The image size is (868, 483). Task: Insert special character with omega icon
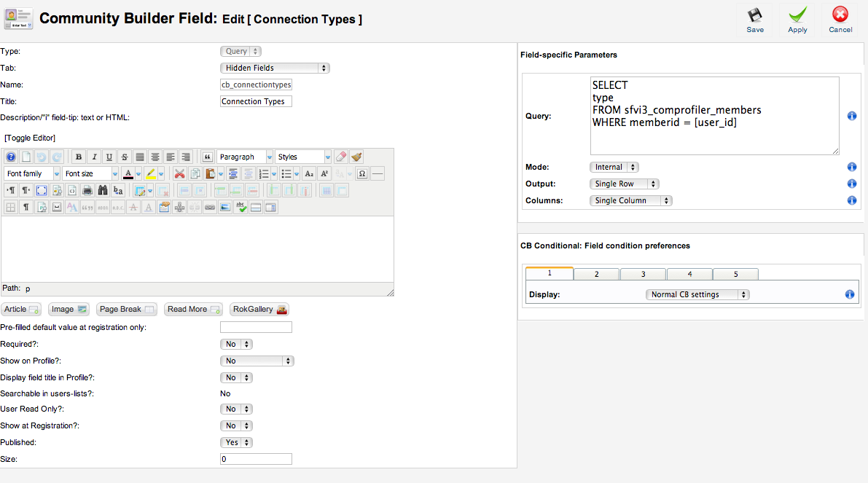click(x=362, y=173)
